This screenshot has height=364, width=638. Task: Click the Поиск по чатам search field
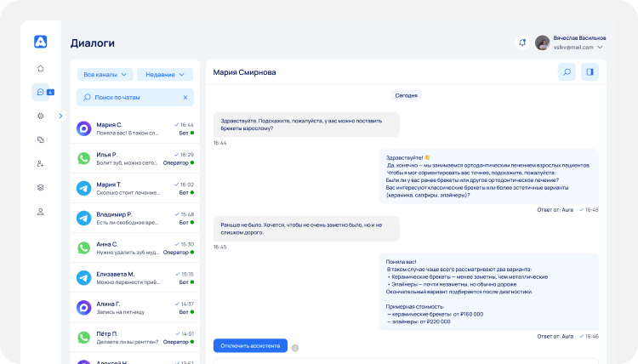[135, 98]
